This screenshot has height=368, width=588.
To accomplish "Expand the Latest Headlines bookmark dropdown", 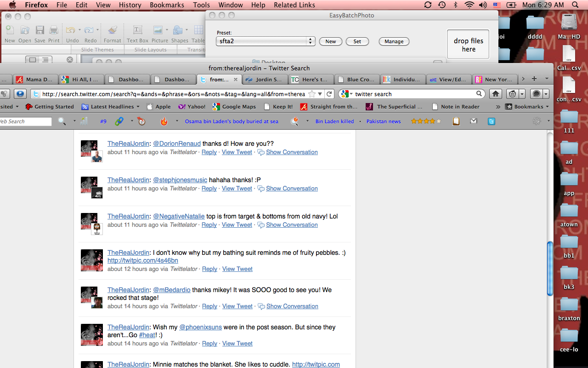I will (137, 107).
